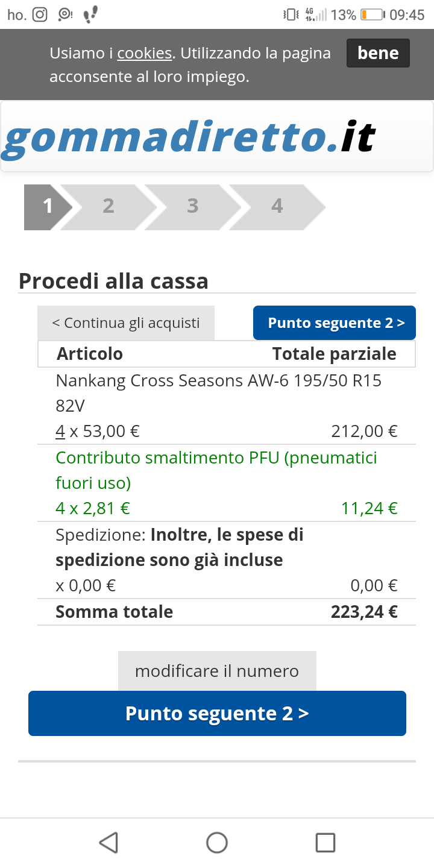Tap the Android back navigation icon
The height and width of the screenshot is (868, 434).
[x=108, y=842]
